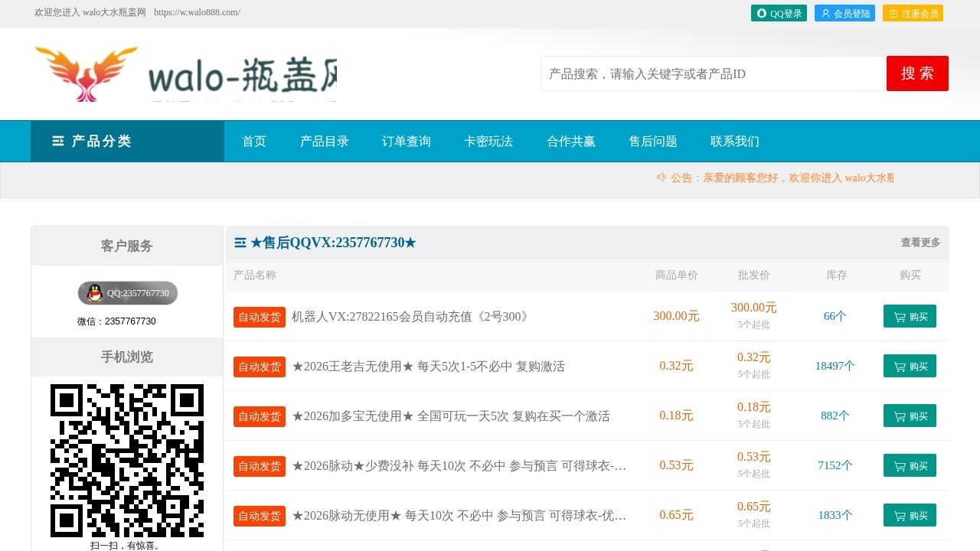Click 购买 for the 300.00元 robot product
This screenshot has height=551, width=980.
[910, 316]
